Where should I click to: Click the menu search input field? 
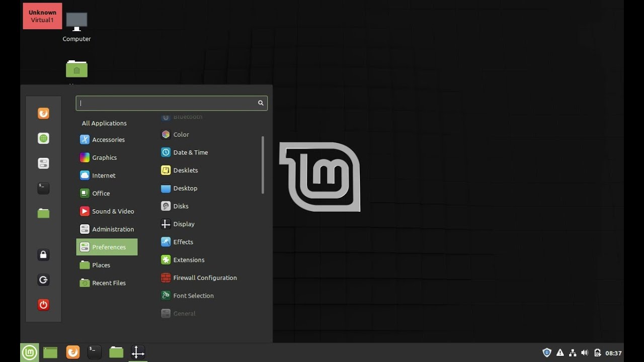172,103
